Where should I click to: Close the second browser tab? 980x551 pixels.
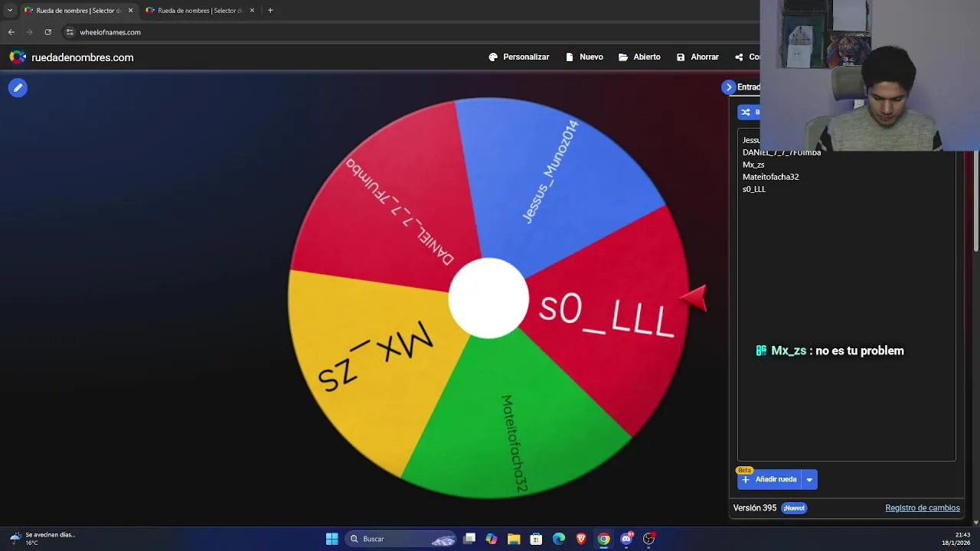(252, 11)
